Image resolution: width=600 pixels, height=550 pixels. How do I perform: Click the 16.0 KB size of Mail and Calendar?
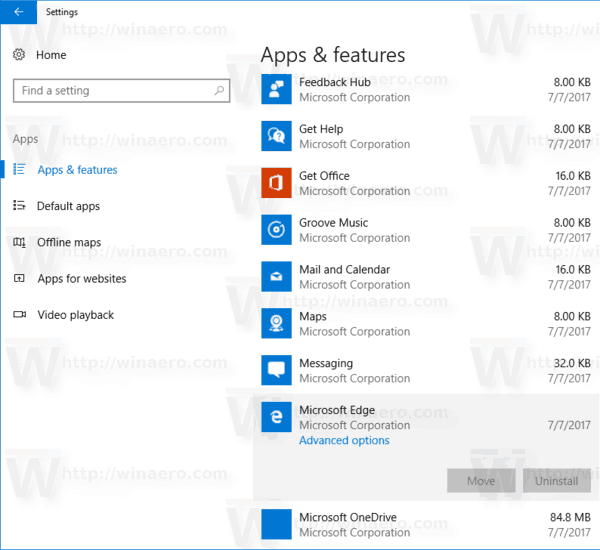(573, 269)
